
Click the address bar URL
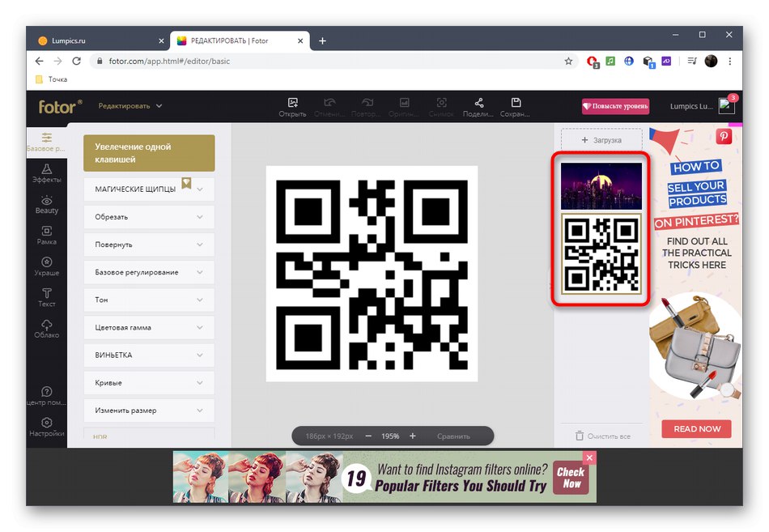click(x=169, y=62)
